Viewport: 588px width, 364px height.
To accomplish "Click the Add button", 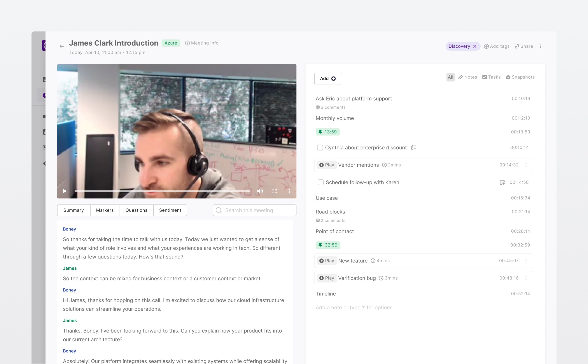I will click(328, 78).
